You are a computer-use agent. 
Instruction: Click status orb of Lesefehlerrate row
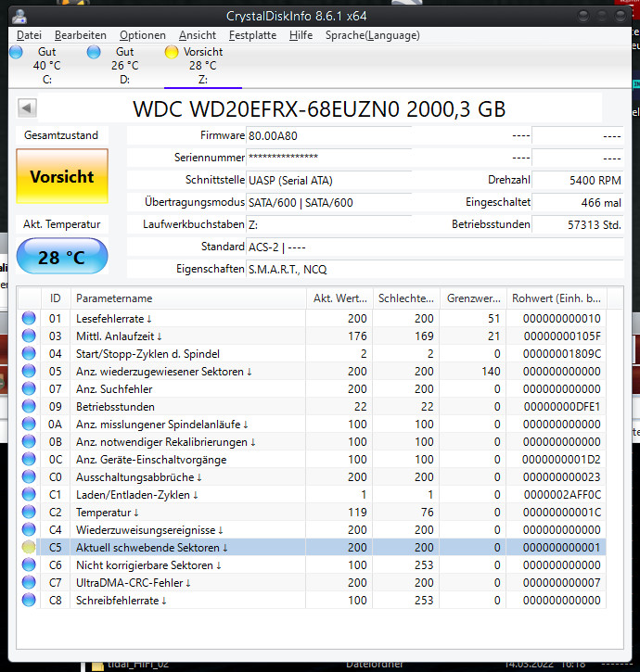point(29,319)
